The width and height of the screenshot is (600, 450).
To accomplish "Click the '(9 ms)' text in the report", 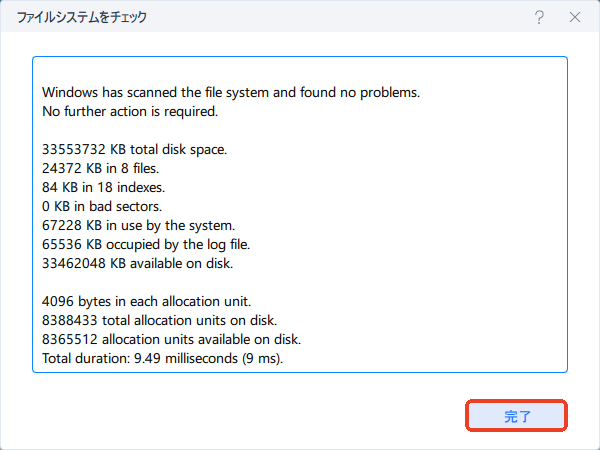I will [x=259, y=358].
